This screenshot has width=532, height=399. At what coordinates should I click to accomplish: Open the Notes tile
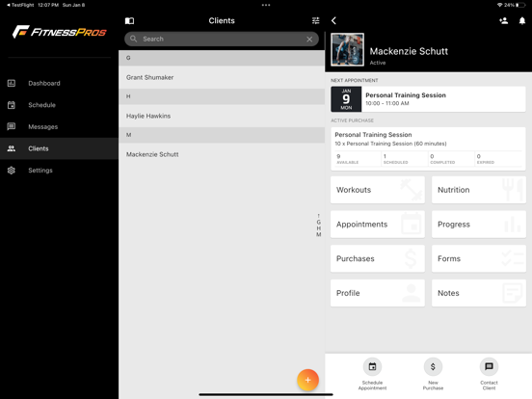click(x=479, y=293)
